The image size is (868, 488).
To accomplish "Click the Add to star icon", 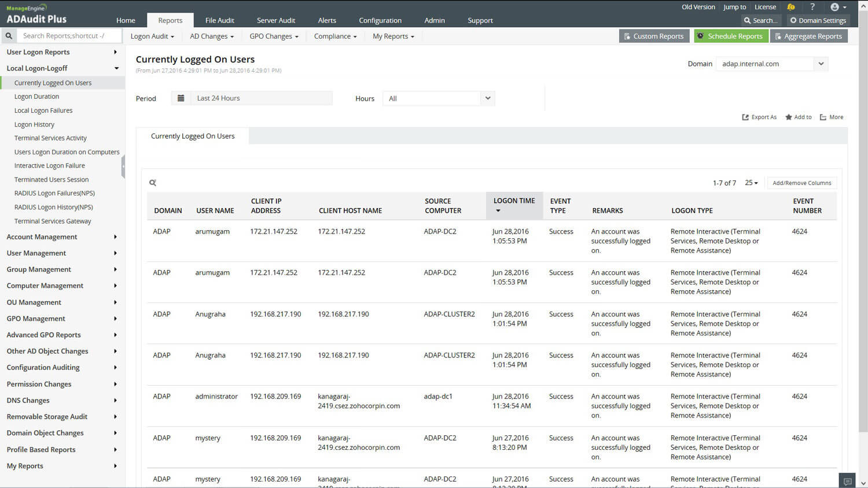I will tap(788, 117).
